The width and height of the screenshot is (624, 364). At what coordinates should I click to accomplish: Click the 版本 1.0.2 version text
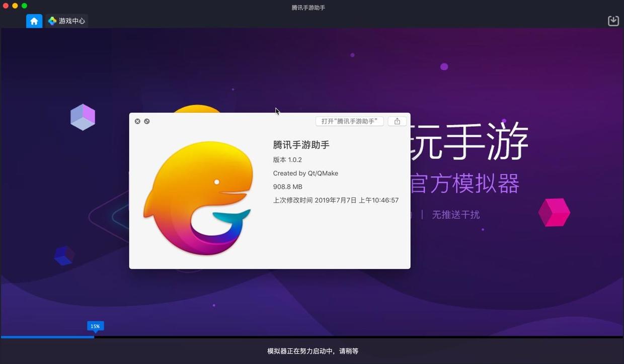[287, 160]
